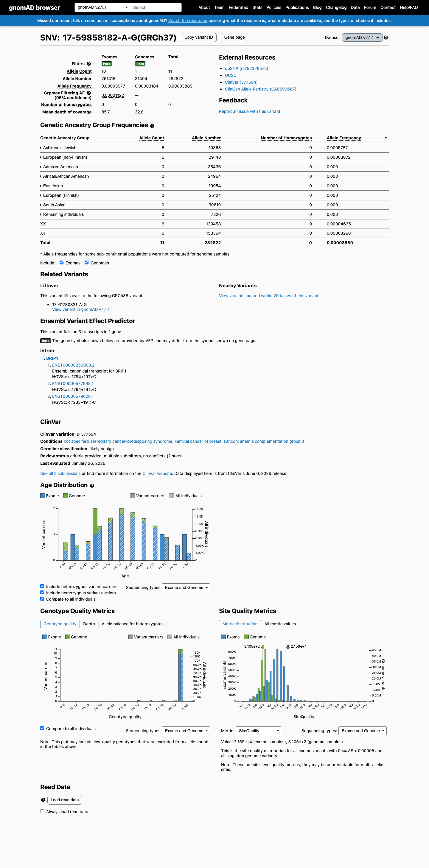Click Report an issue with this variant
Screen dimensions: 429x868
[249, 112]
